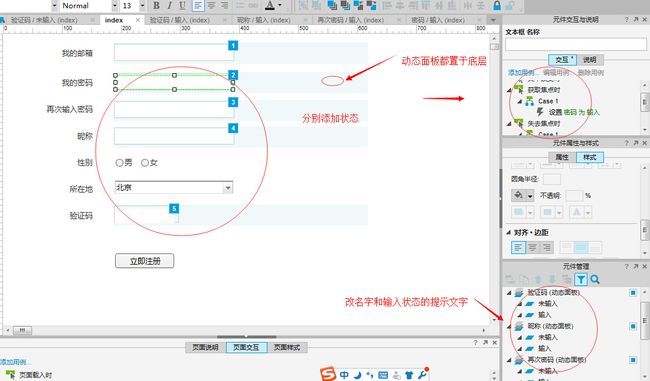
Task: Open the font color dropdown arrow
Action: 279,5
